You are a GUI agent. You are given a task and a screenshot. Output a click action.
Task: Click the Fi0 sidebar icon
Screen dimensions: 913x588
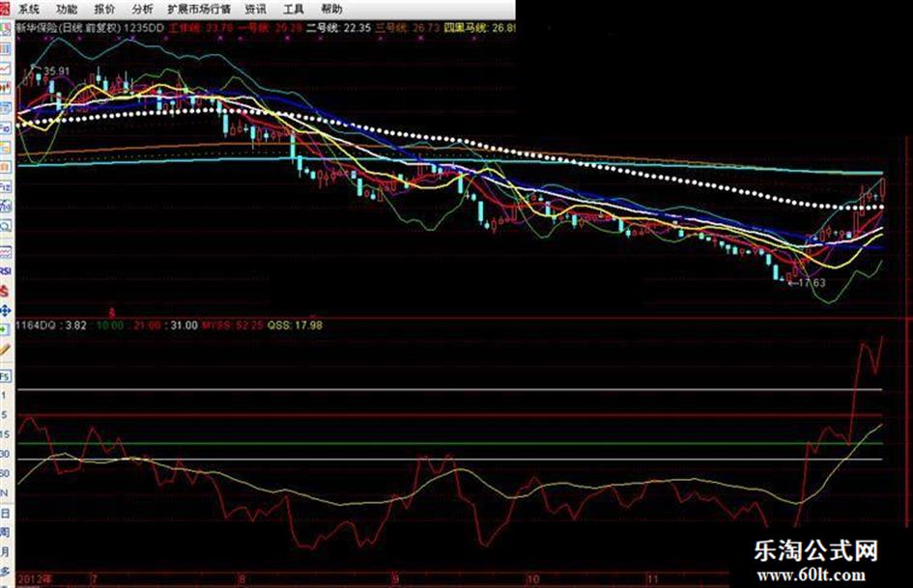tap(5, 128)
